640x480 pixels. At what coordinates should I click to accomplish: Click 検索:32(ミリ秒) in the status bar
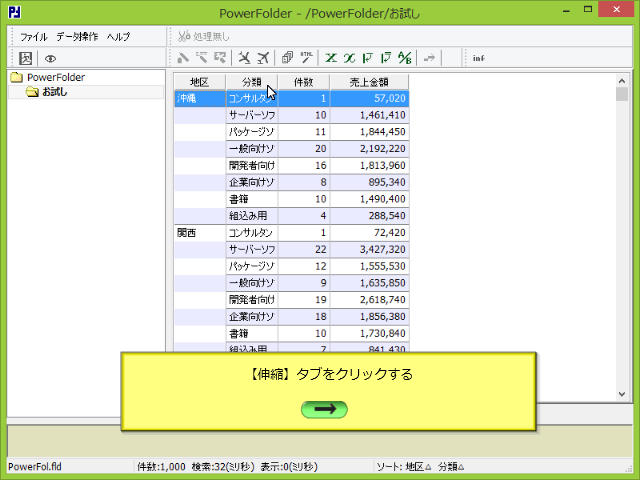(223, 467)
